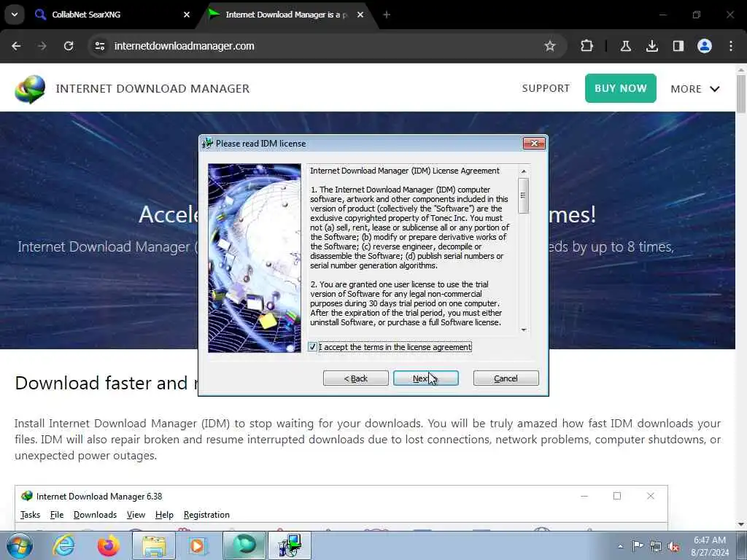Select the IDM installer taskbar button
The height and width of the screenshot is (560, 747).
[x=289, y=545]
